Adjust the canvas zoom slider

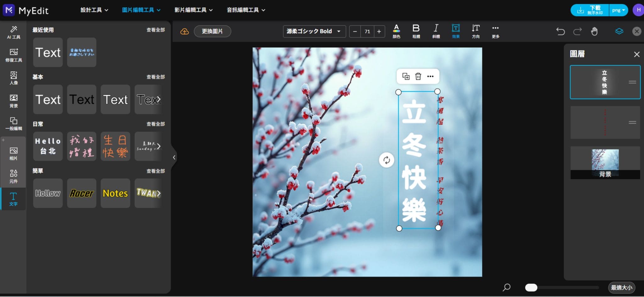(x=532, y=287)
